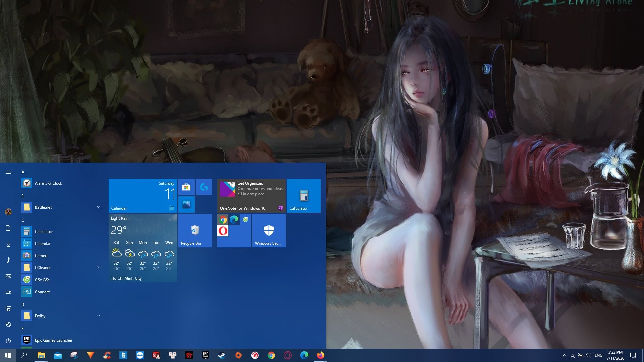The image size is (644, 362).
Task: Open the Windows Security tile
Action: (x=269, y=231)
